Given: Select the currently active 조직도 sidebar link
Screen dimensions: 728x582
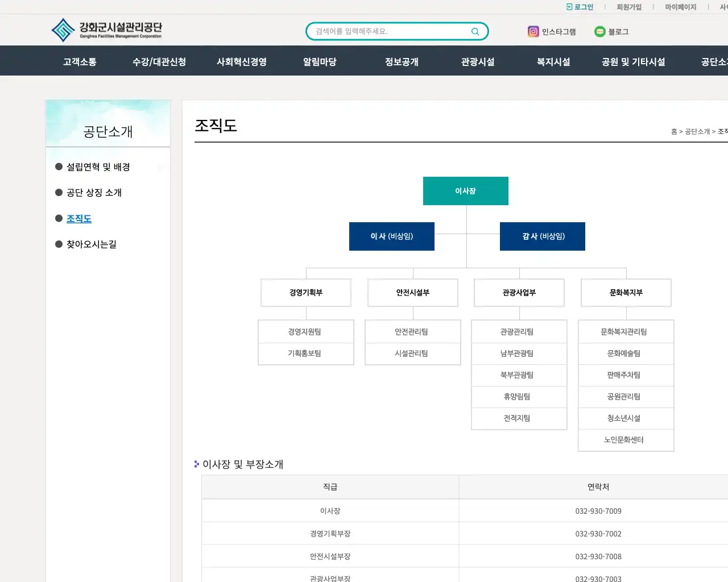Looking at the screenshot, I should (78, 218).
